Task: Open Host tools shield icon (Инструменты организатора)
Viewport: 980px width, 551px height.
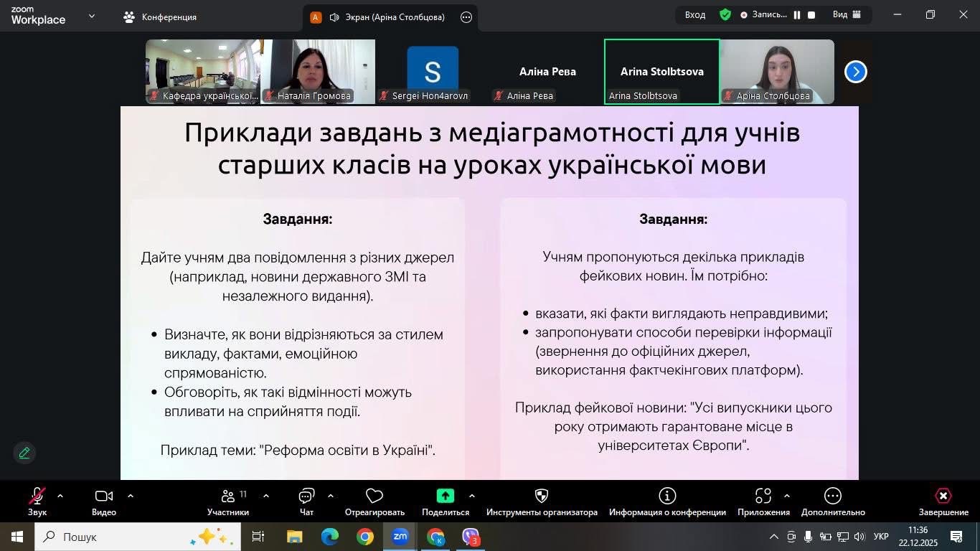Action: pyautogui.click(x=542, y=496)
